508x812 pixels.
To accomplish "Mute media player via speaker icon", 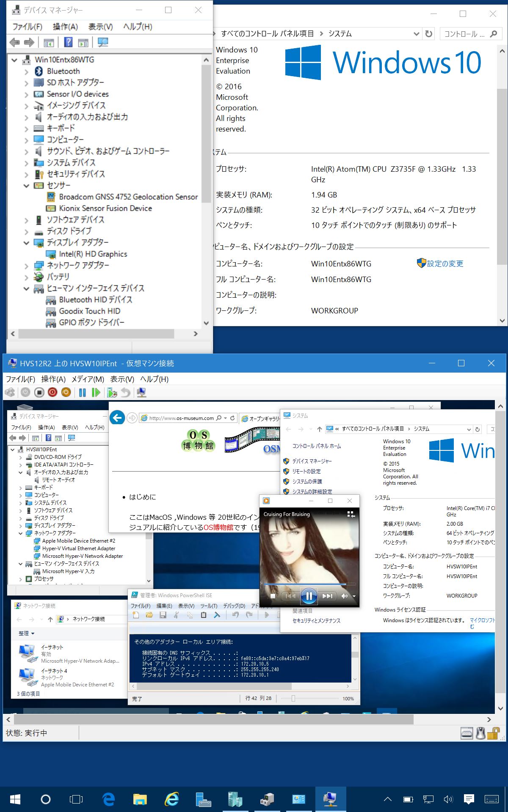I will pyautogui.click(x=344, y=596).
